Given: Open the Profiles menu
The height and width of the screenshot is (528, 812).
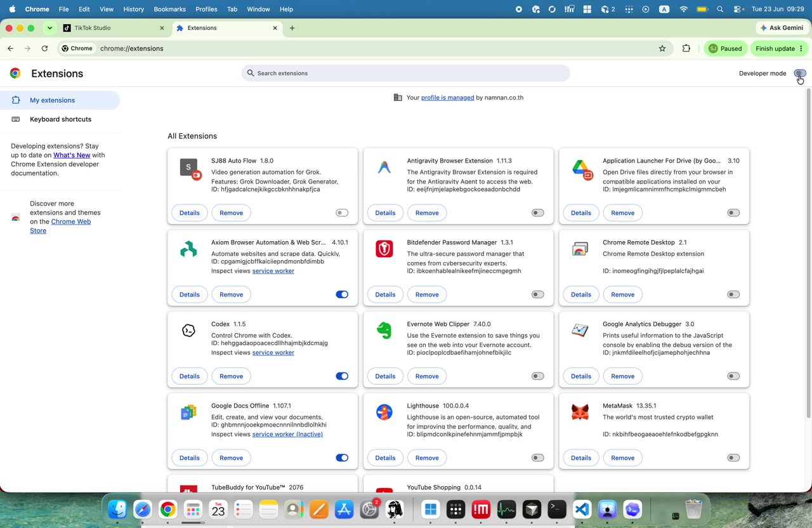Looking at the screenshot, I should click(206, 10).
